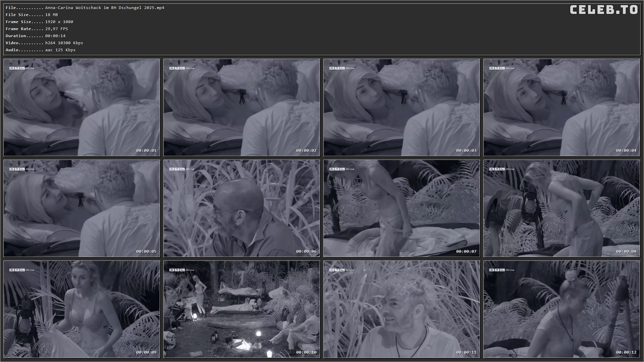The width and height of the screenshot is (644, 362).
Task: Open the bald man frame 00:00:06
Action: [241, 208]
